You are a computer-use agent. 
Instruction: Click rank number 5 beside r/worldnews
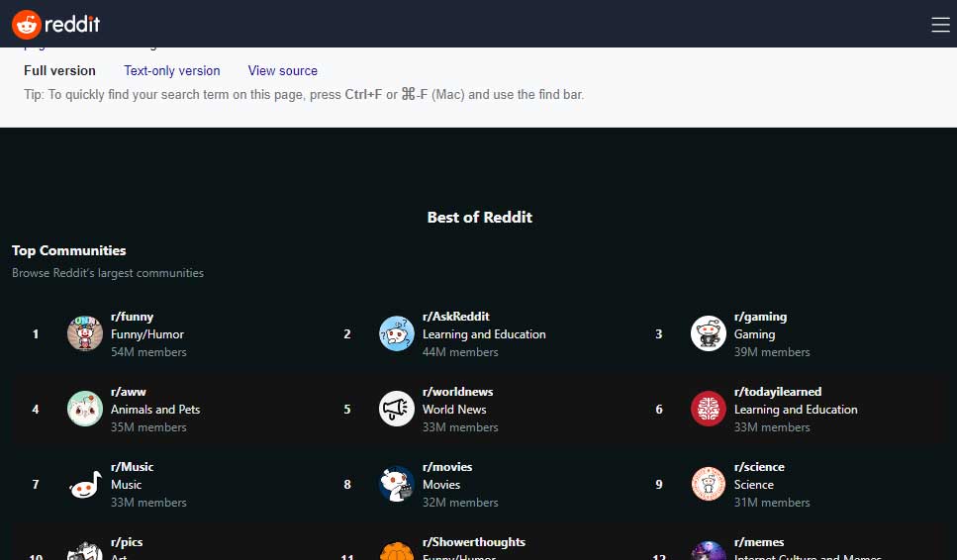tap(347, 410)
